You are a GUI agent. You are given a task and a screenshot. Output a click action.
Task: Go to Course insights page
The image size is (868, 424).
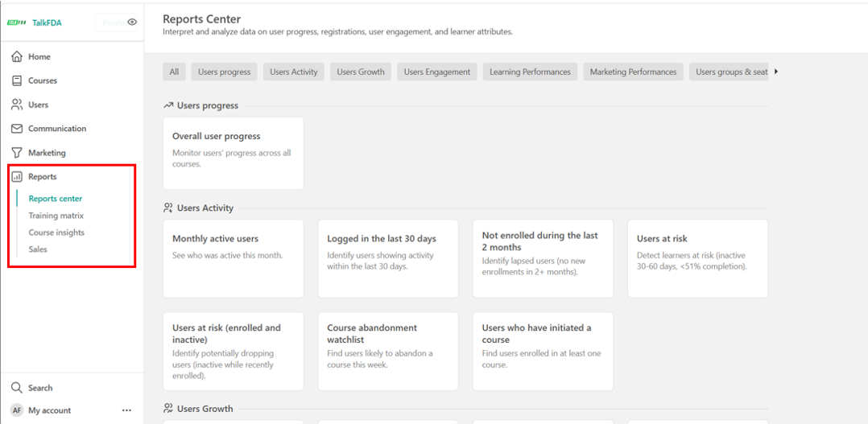(x=56, y=233)
